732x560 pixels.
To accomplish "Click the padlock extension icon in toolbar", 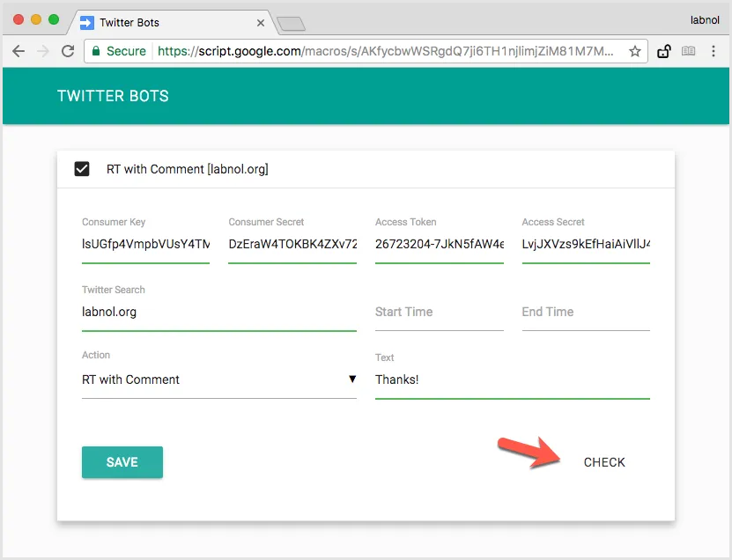I will [664, 51].
